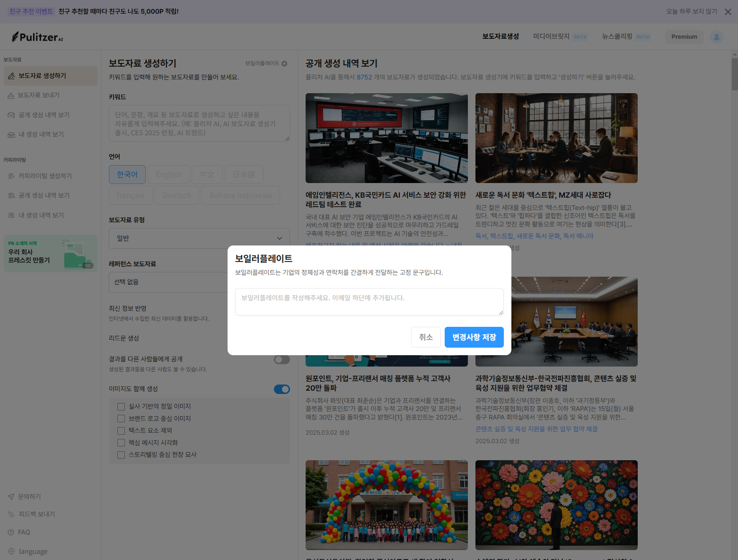Click the 보도자료 보내기 sidebar icon
738x560 pixels.
tap(11, 96)
